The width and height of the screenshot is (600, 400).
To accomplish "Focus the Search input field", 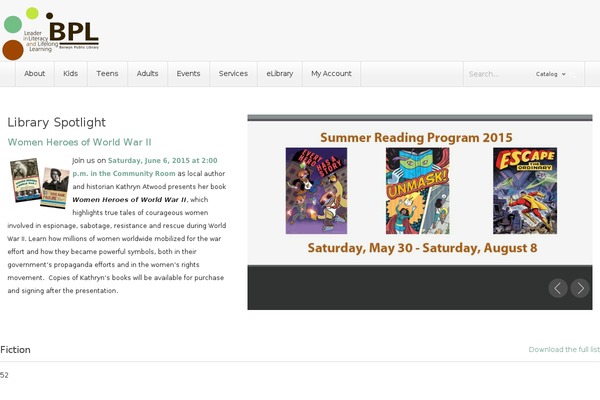I will (x=497, y=74).
